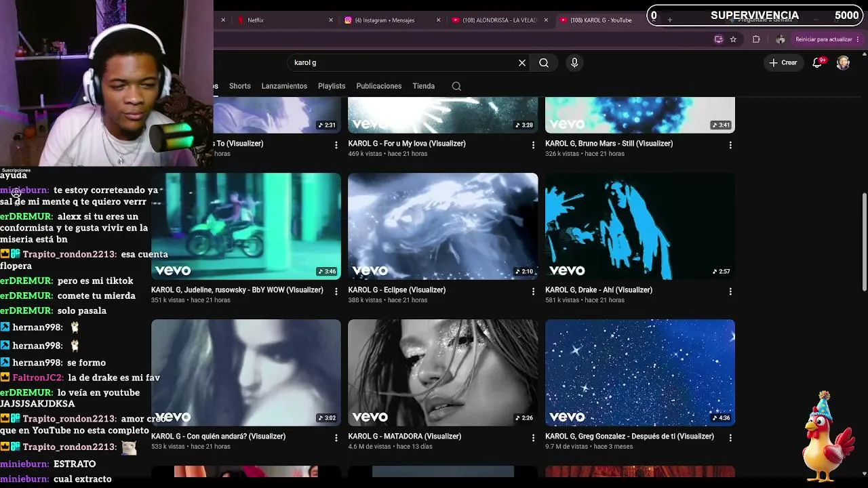
Task: Open the Publicaciones channel tab
Action: click(379, 86)
